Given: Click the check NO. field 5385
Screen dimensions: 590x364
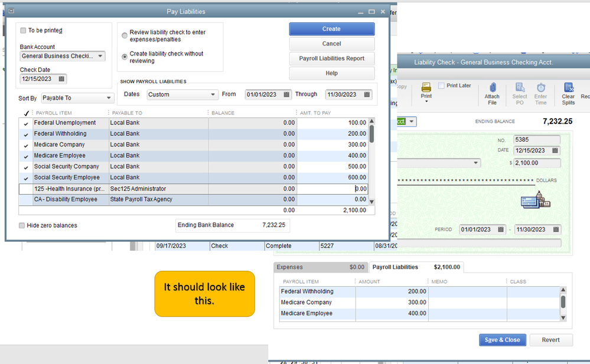Looking at the screenshot, I should click(x=537, y=139).
